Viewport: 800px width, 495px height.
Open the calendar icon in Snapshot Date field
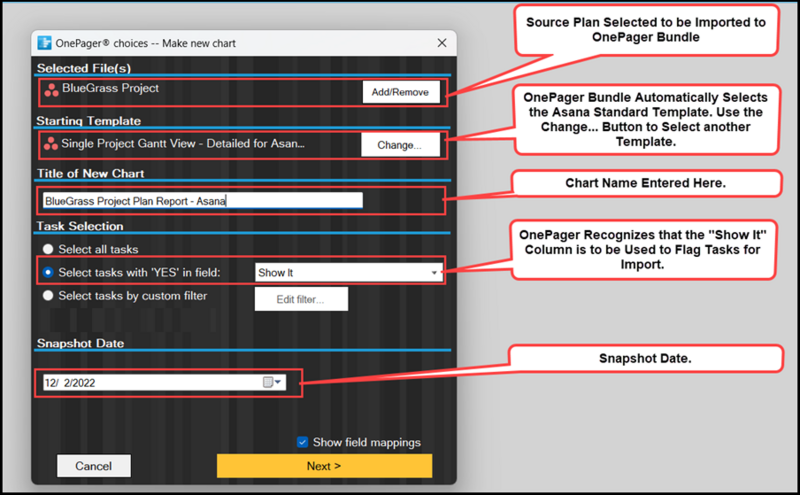coord(267,382)
